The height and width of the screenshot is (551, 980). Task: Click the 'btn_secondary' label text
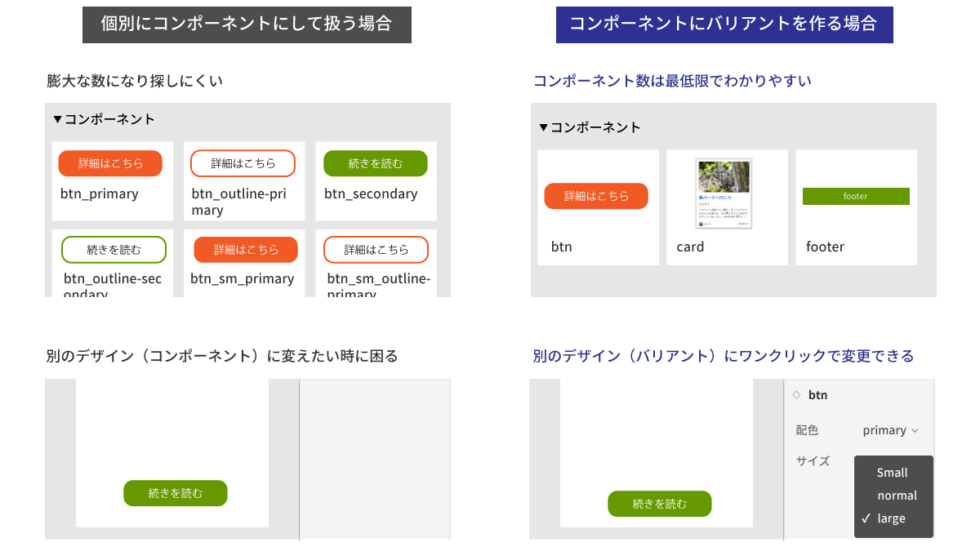coord(371,194)
